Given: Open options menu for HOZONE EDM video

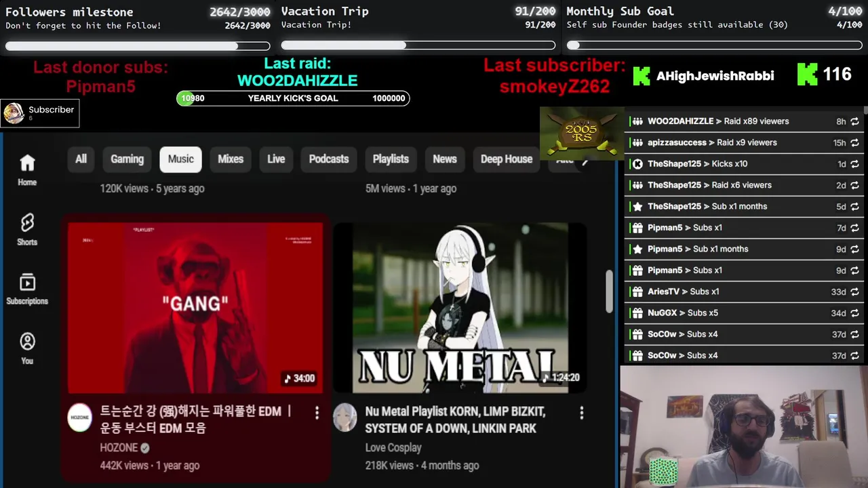Looking at the screenshot, I should pyautogui.click(x=317, y=413).
